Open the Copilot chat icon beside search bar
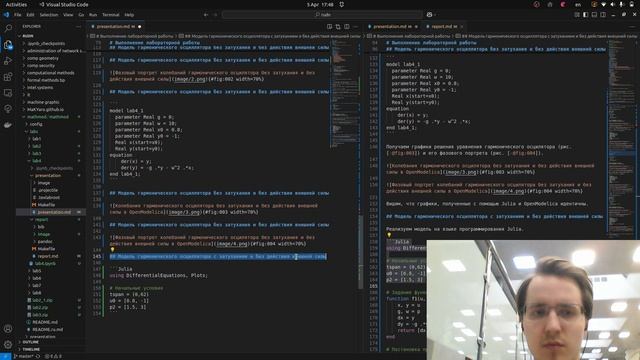The width and height of the screenshot is (640, 360). coord(429,15)
